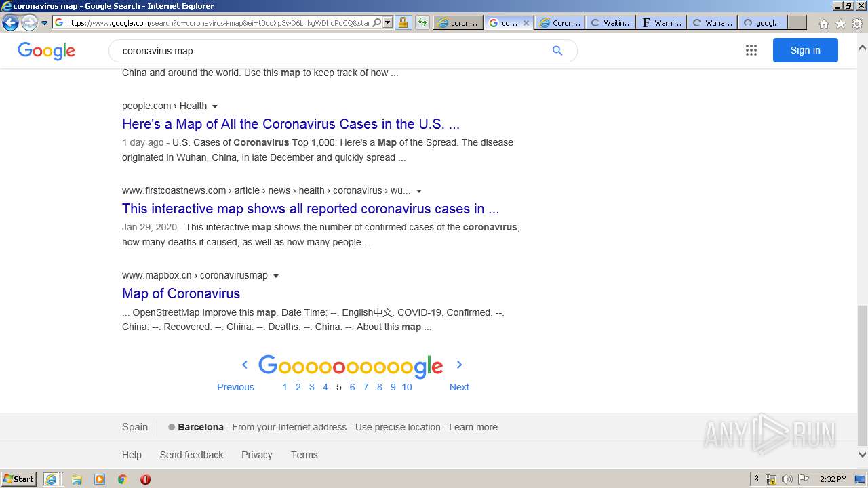Open the Terms footer link
The image size is (868, 488).
tap(304, 455)
